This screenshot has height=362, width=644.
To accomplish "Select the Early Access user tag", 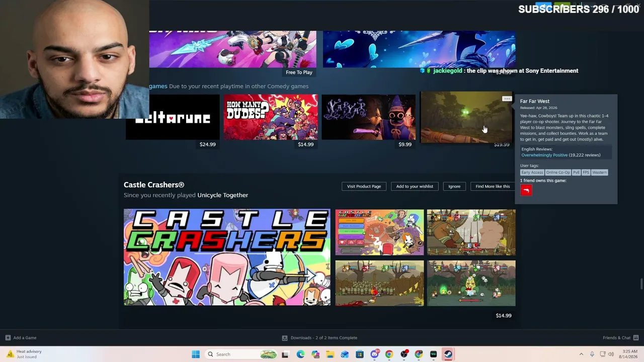I will 532,172.
